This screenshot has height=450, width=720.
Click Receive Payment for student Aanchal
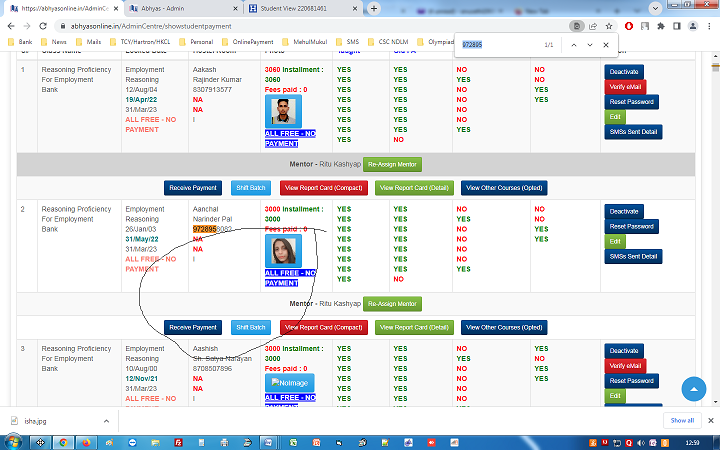[x=193, y=327]
